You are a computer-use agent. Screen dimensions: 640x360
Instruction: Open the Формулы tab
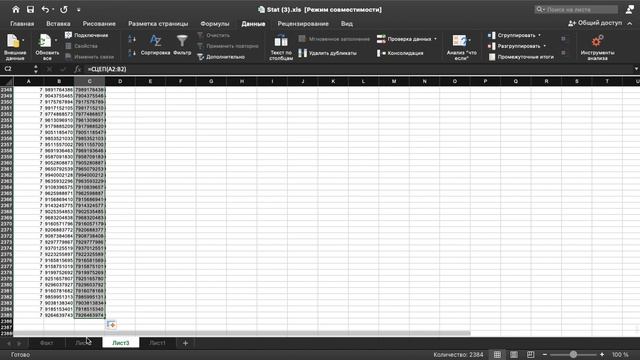[x=215, y=24]
